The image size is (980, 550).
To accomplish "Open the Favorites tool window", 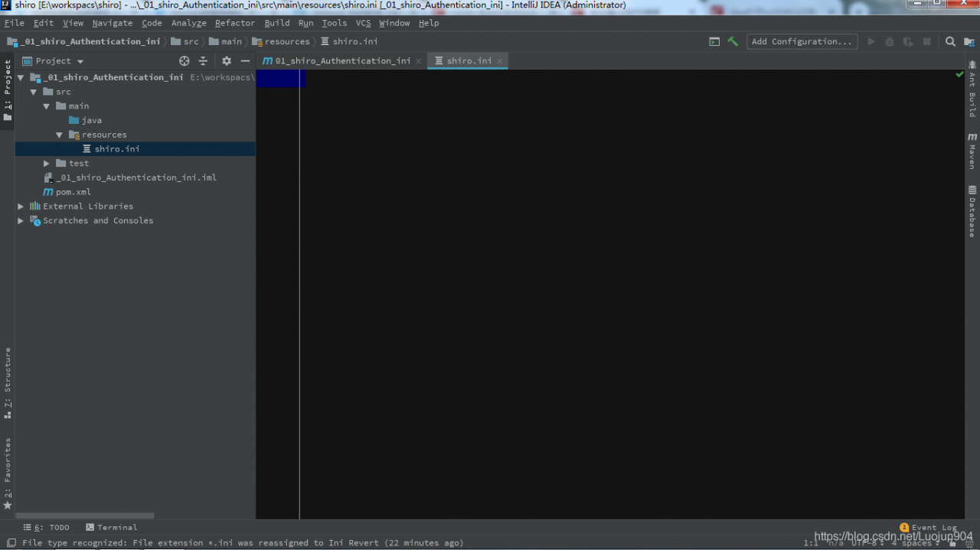I will tap(8, 474).
